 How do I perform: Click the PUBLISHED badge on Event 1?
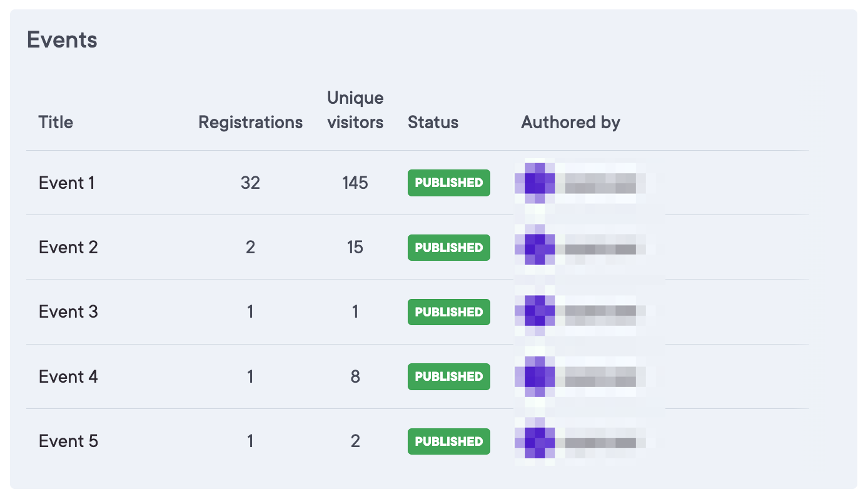(448, 183)
